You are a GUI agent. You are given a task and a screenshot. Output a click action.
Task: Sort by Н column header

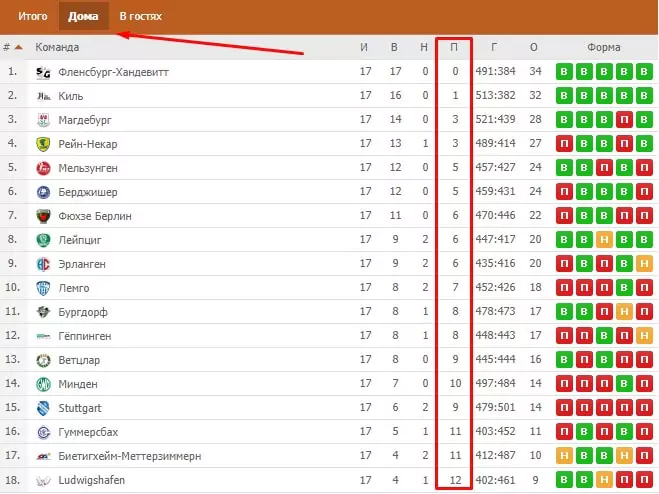coord(424,47)
